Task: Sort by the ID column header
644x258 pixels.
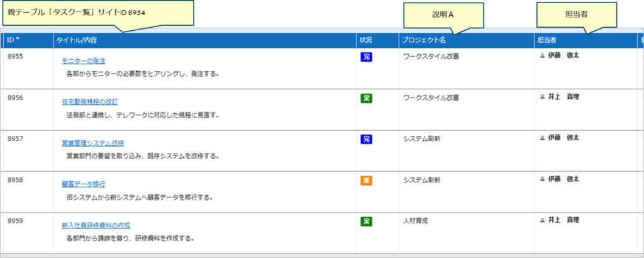Action: point(13,40)
